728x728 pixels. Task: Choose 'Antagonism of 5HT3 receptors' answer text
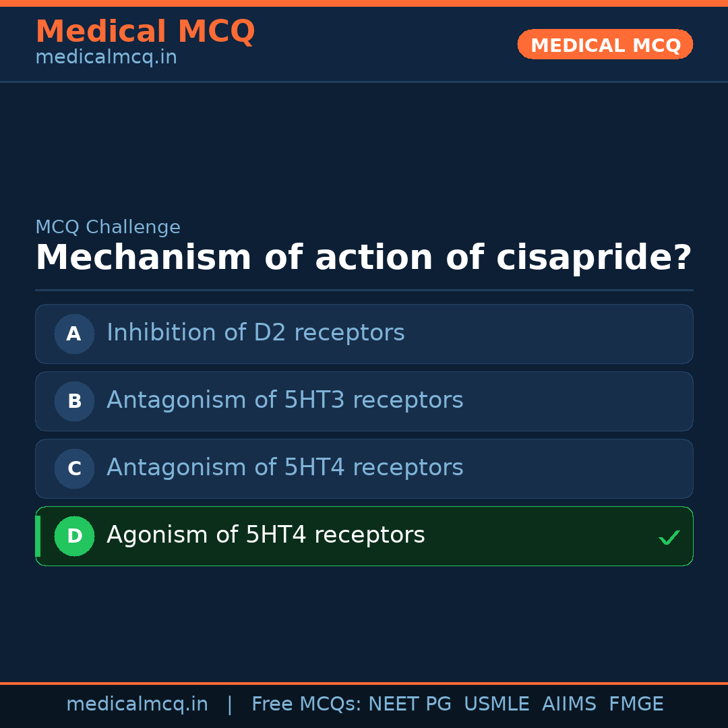click(x=284, y=400)
